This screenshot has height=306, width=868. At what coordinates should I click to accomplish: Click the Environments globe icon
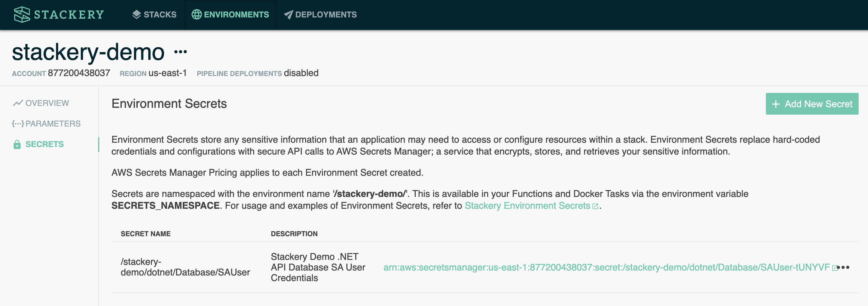(196, 15)
